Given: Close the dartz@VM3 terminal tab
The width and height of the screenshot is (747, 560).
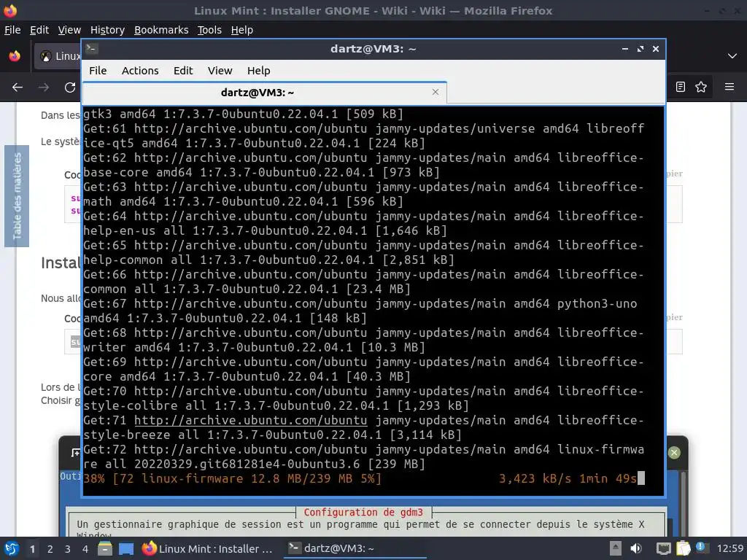Looking at the screenshot, I should pyautogui.click(x=435, y=92).
